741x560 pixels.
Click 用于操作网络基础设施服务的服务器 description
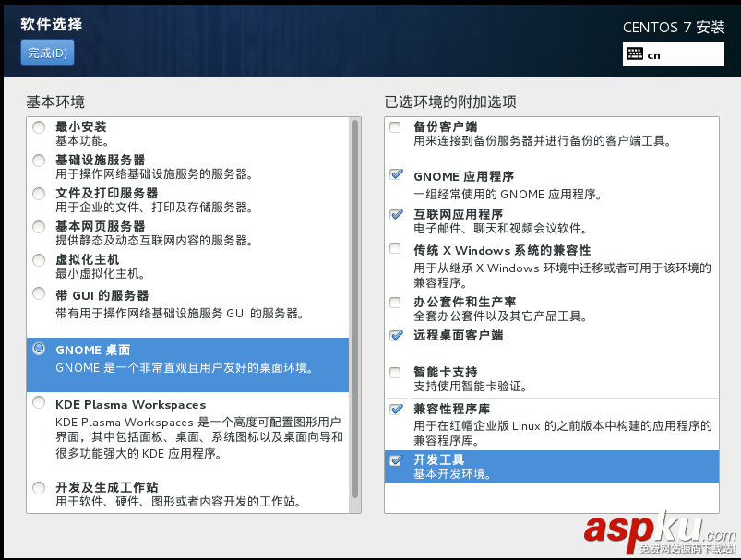(x=154, y=174)
